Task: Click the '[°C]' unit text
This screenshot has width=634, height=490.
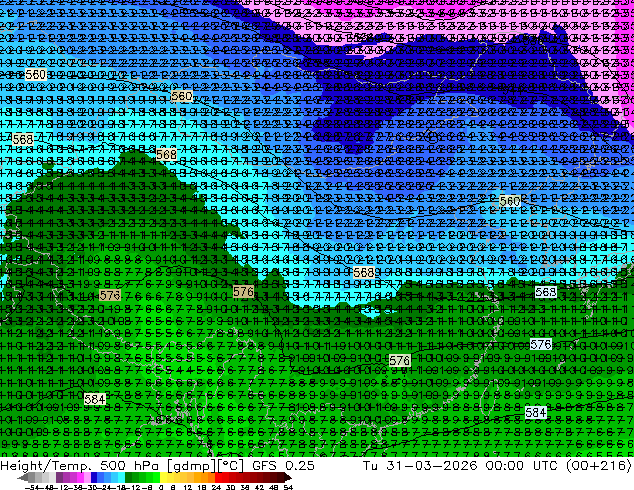Action: pyautogui.click(x=231, y=466)
